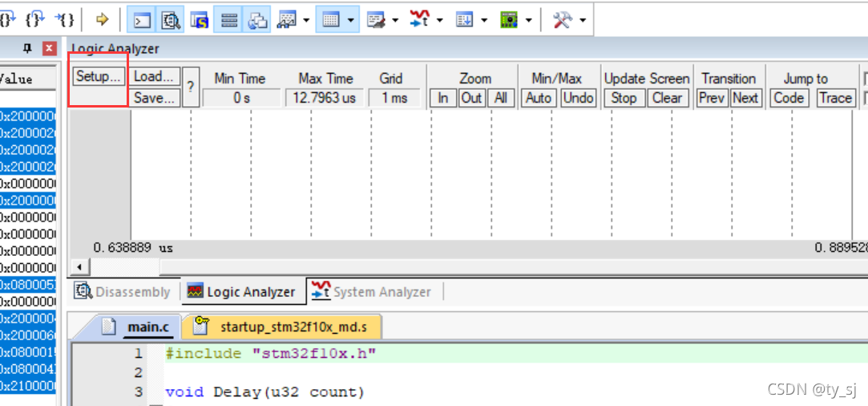The height and width of the screenshot is (406, 868).
Task: Click the Trace Windows toolbar icon
Action: click(x=464, y=21)
